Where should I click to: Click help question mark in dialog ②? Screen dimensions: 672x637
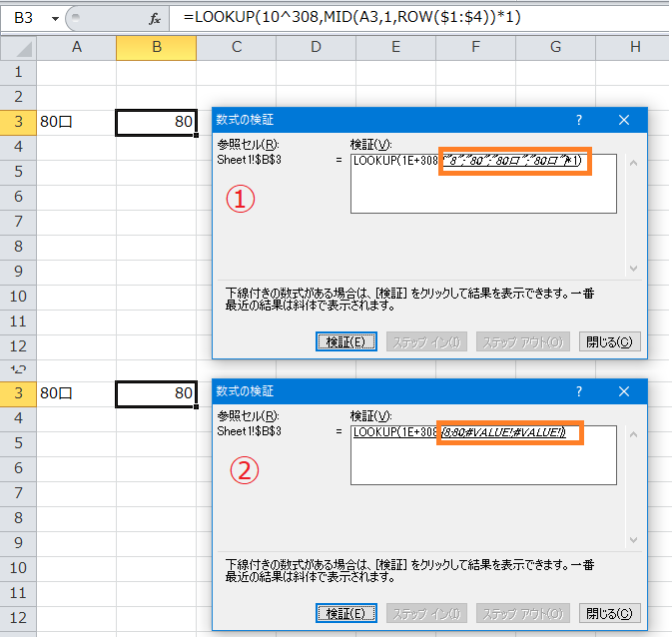point(579,391)
